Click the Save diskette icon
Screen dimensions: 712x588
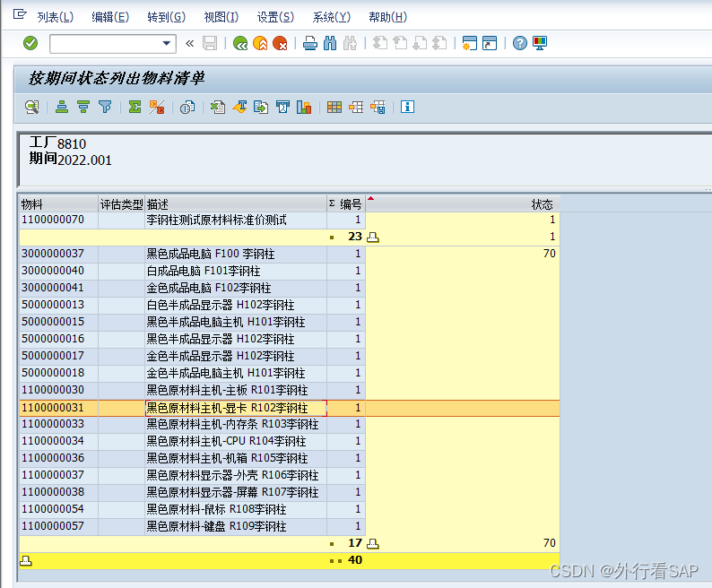210,44
